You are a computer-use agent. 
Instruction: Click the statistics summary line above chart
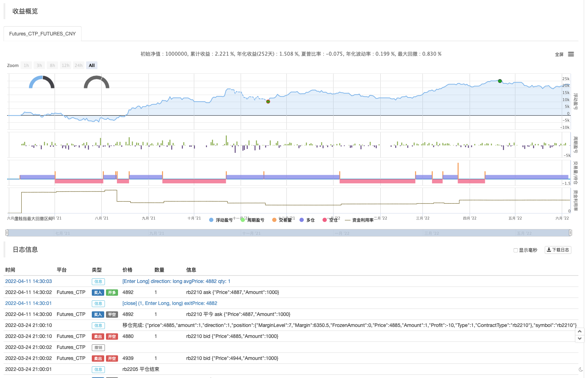[x=291, y=54]
